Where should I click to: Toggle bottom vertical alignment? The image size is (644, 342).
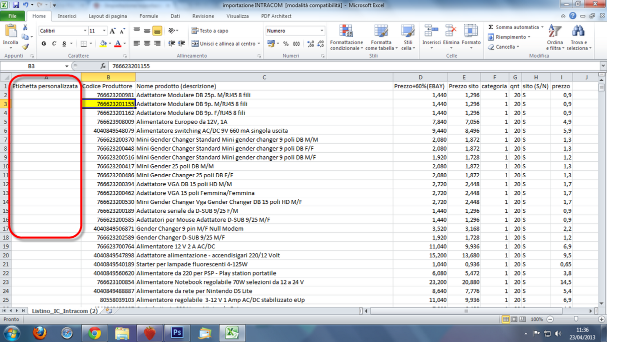[157, 31]
